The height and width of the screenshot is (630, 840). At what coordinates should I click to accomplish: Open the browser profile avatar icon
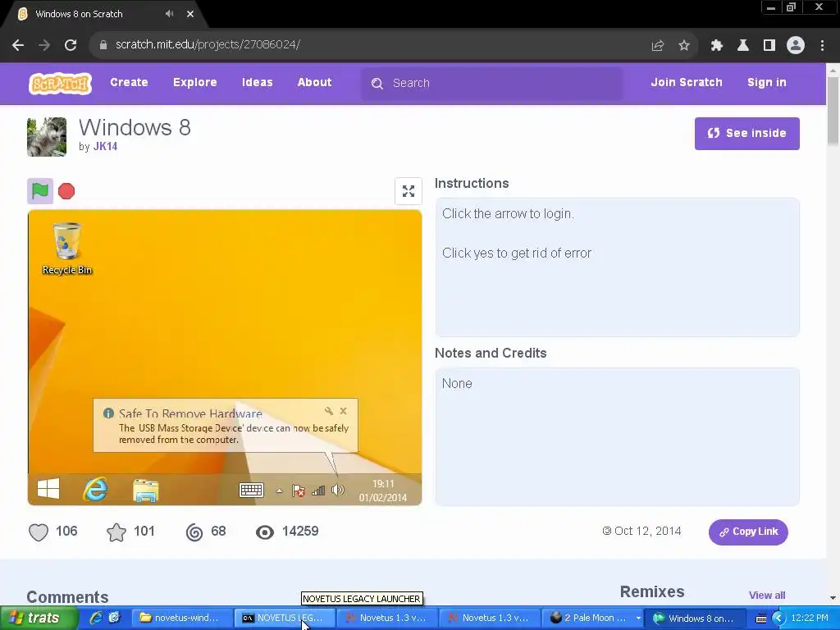tap(796, 46)
